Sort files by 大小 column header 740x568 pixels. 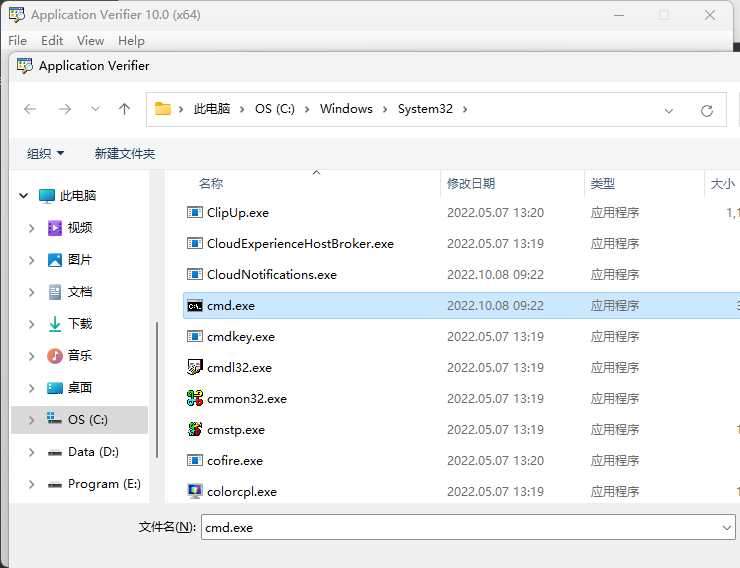pos(723,184)
